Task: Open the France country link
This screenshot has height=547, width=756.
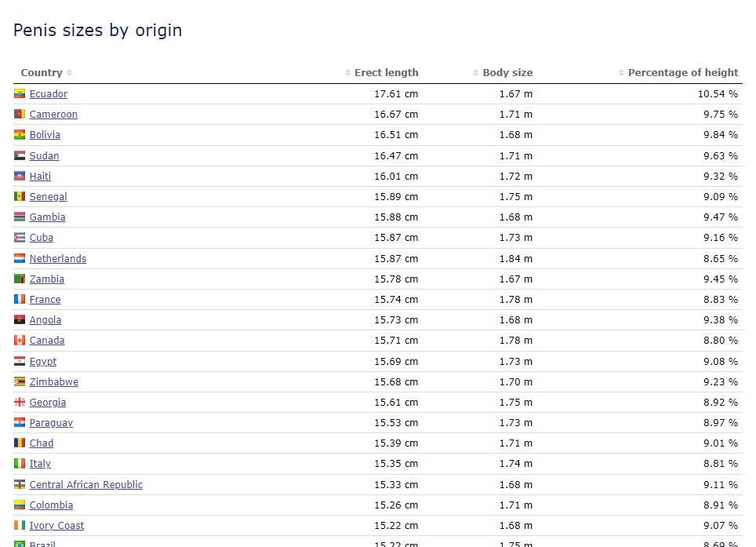Action: (x=45, y=300)
